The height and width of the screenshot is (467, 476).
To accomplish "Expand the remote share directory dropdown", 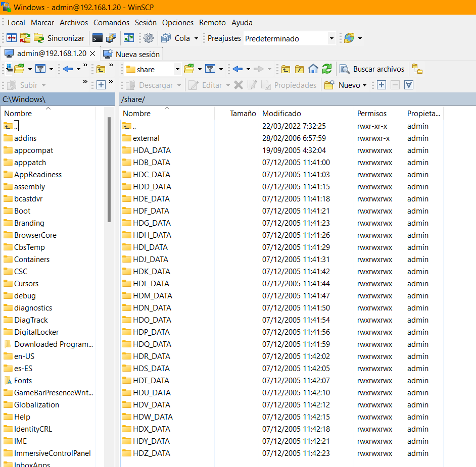I will tap(177, 69).
